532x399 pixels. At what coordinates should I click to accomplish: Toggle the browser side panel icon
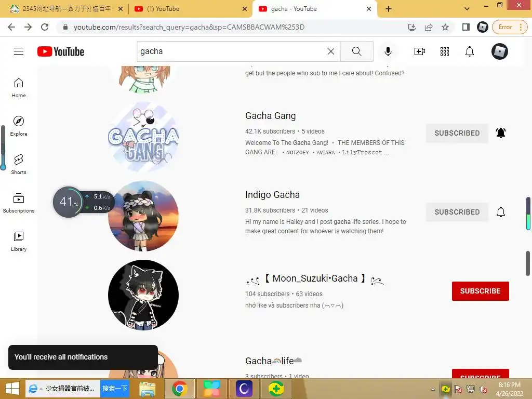point(466,27)
